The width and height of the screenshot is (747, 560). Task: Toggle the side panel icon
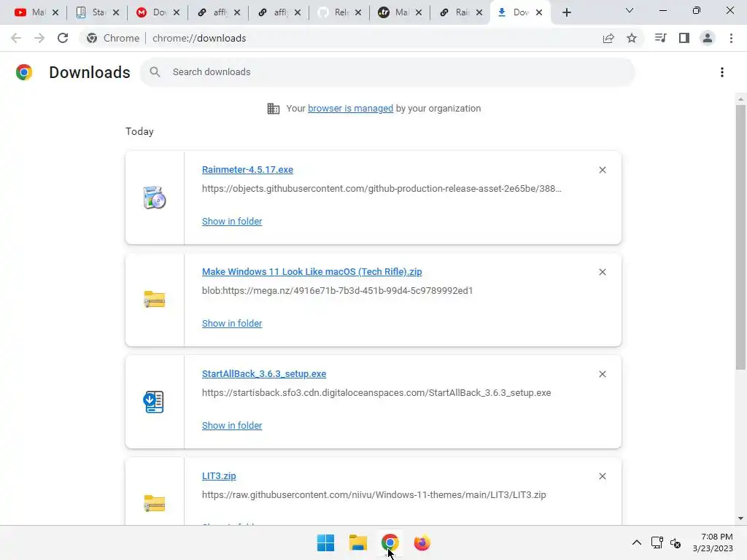684,38
